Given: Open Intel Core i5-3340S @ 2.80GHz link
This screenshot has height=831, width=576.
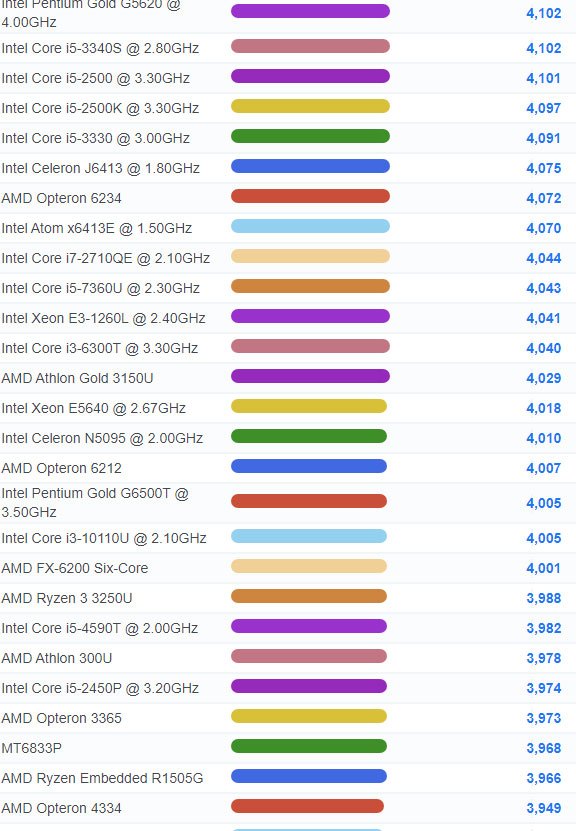Looking at the screenshot, I should coord(100,48).
